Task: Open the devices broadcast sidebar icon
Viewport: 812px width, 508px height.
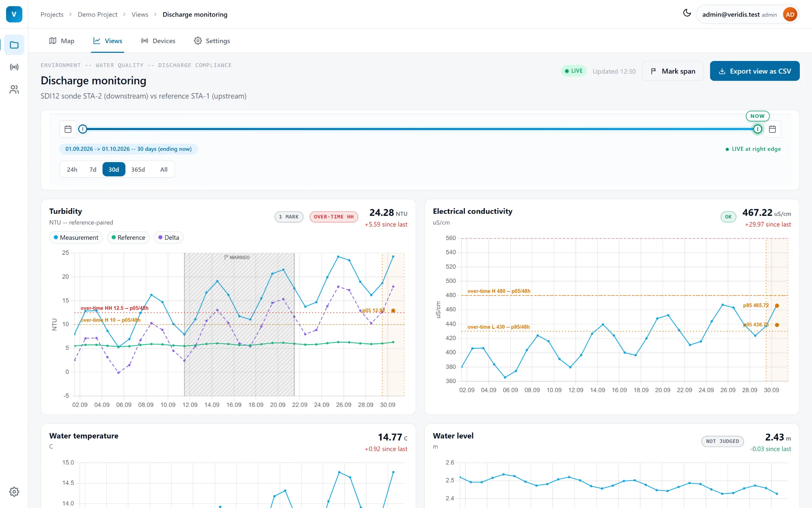Action: pos(14,67)
